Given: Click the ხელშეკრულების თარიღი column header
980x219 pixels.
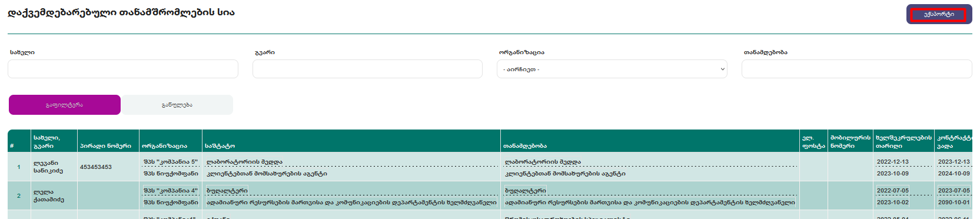Looking at the screenshot, I should [903, 141].
